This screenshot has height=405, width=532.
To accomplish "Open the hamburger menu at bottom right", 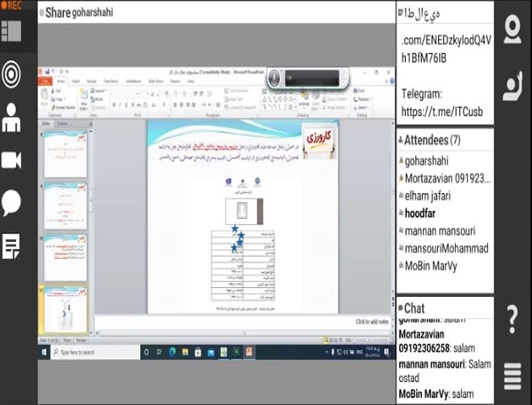I will click(512, 376).
